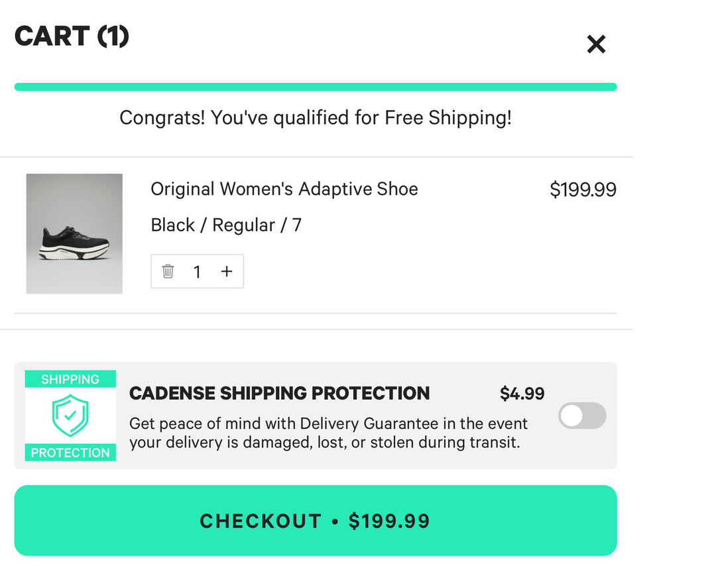Enable the Cadense Shipping Protection toggle

pos(581,416)
